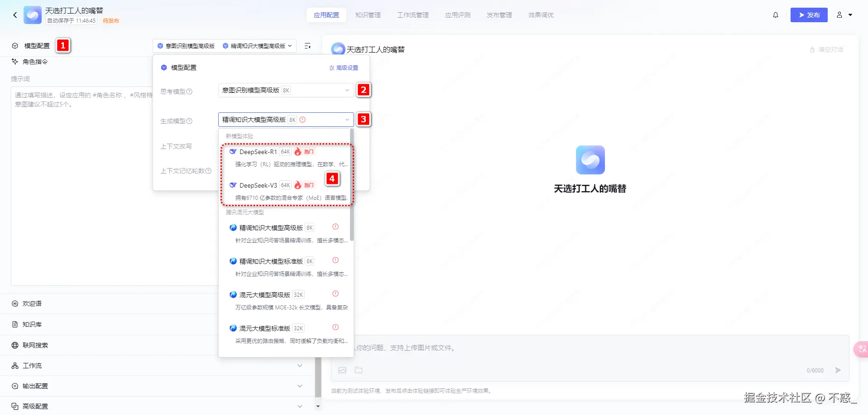Switch to the 应用配置 tab

(326, 15)
